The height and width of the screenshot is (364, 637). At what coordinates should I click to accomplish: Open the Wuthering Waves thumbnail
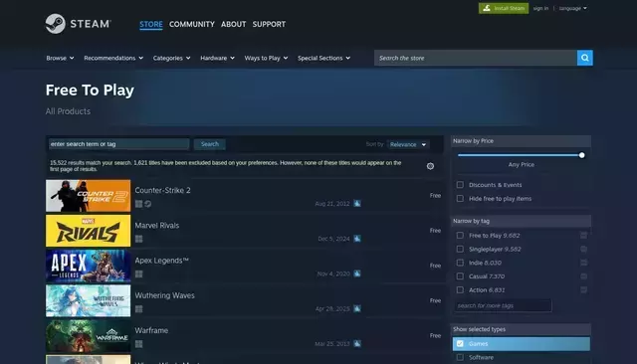point(89,300)
